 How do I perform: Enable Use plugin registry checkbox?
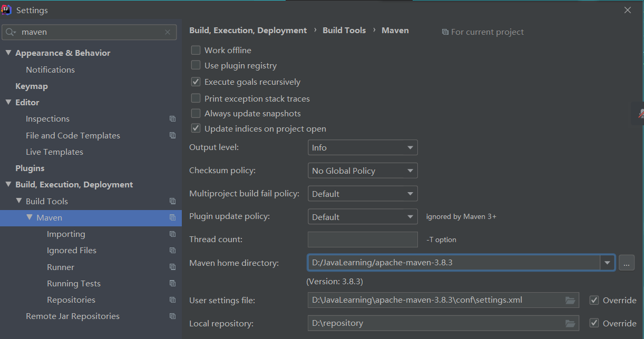[196, 65]
